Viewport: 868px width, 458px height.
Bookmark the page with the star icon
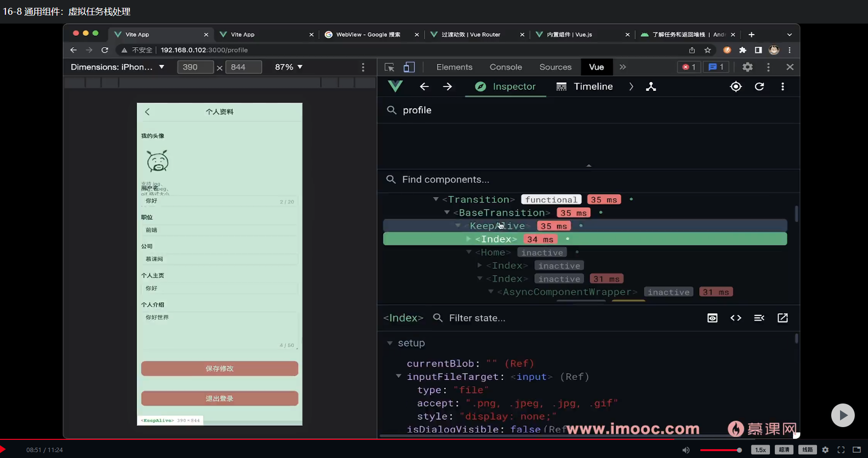(x=708, y=50)
